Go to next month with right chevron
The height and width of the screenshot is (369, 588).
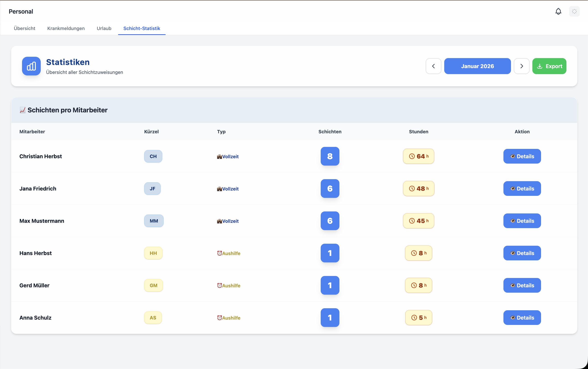[x=521, y=66]
